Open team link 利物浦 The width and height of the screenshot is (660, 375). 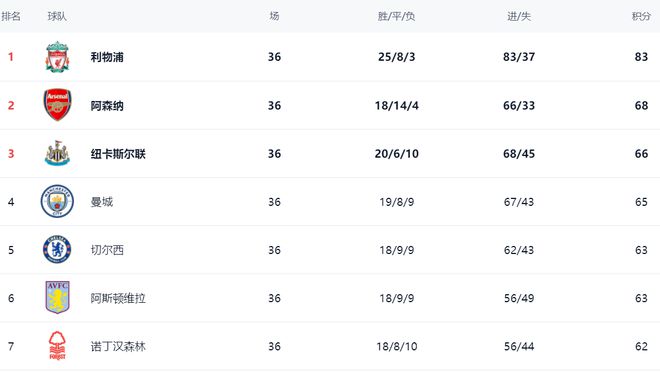[107, 57]
